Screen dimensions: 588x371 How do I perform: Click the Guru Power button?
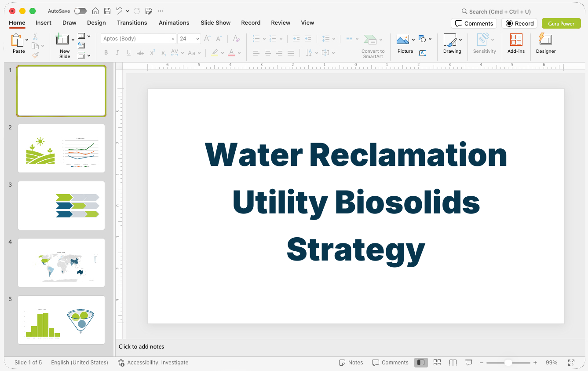coord(561,23)
